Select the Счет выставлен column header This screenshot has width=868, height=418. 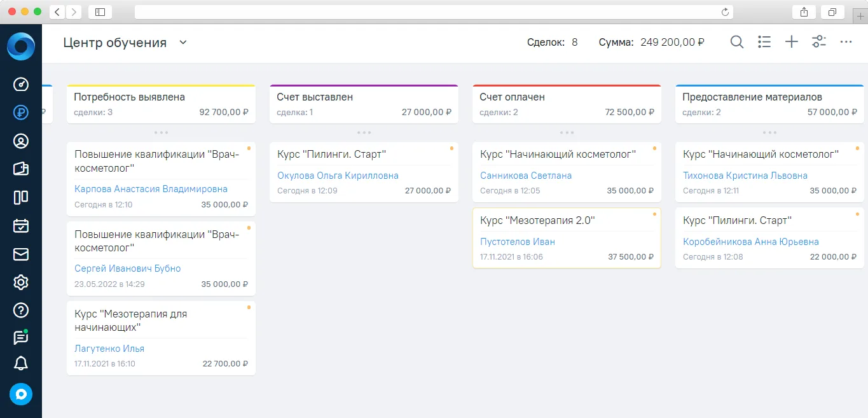(364, 104)
